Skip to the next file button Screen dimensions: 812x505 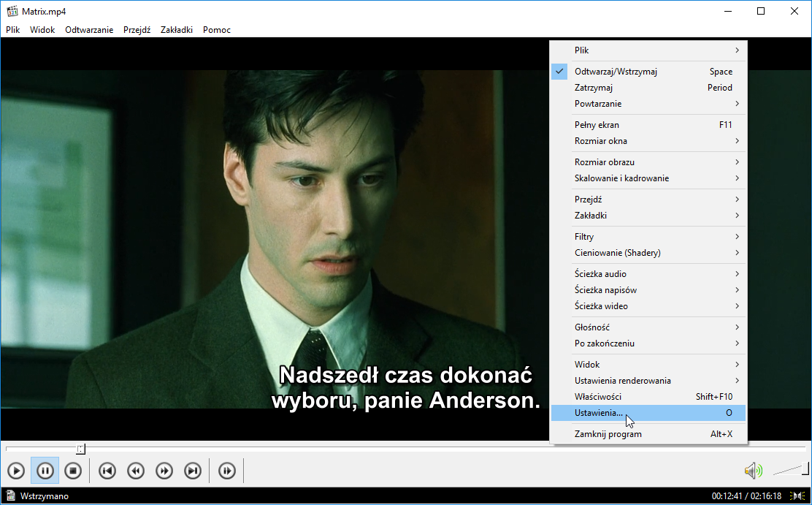pyautogui.click(x=193, y=471)
